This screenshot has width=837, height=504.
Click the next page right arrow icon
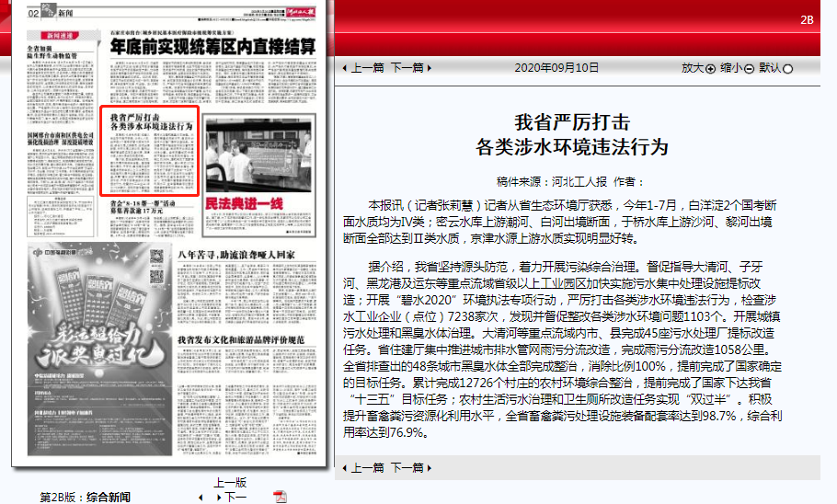point(218,498)
